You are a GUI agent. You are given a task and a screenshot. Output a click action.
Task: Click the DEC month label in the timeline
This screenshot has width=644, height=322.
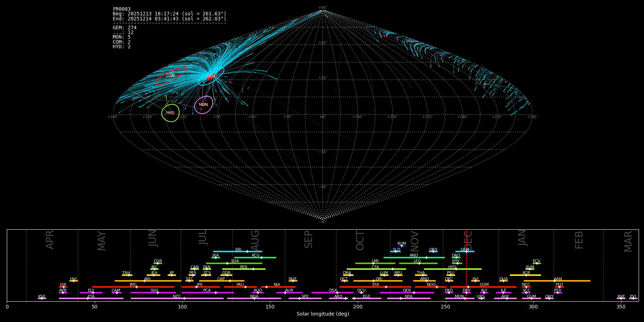coord(468,241)
